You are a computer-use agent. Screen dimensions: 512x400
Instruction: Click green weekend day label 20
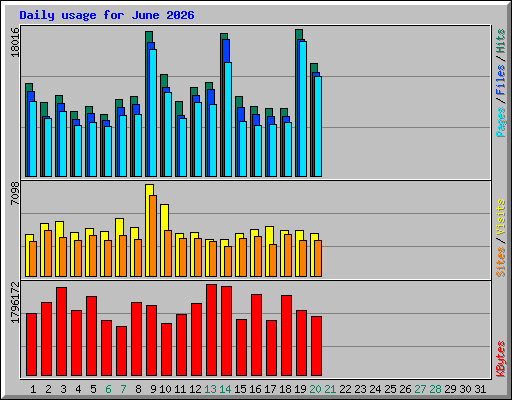click(x=315, y=389)
